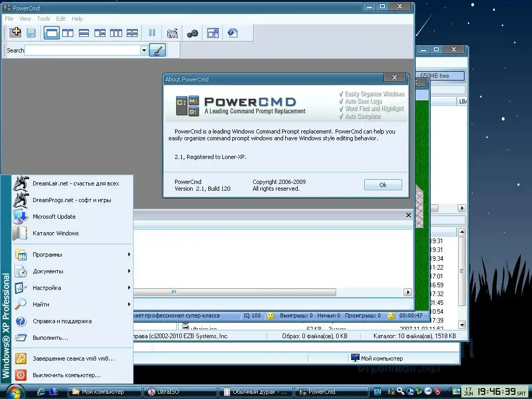Close the lower pane with X button

click(x=408, y=215)
